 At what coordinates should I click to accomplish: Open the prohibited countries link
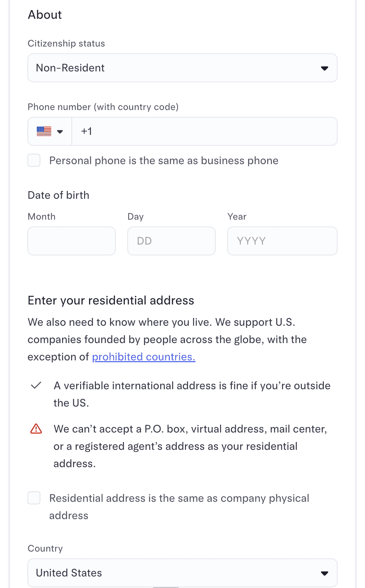144,357
